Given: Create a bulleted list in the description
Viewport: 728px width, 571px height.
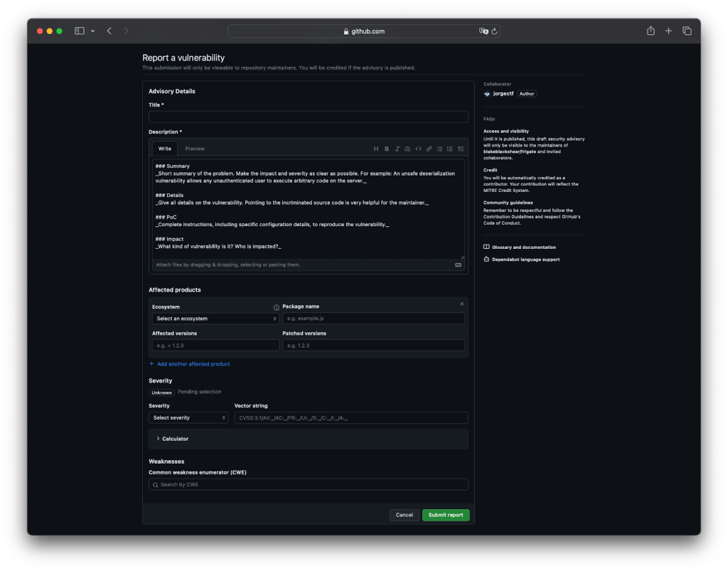Looking at the screenshot, I should point(439,149).
